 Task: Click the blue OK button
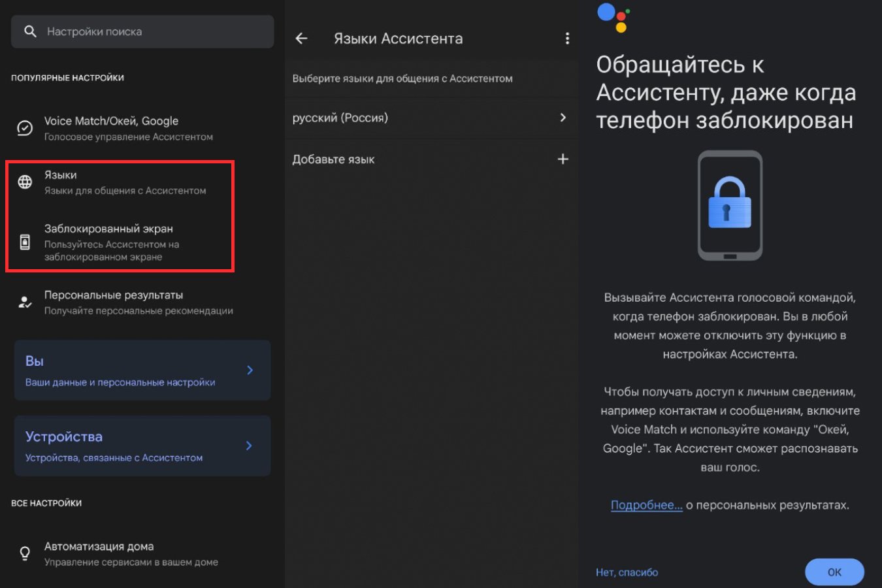[x=834, y=572]
